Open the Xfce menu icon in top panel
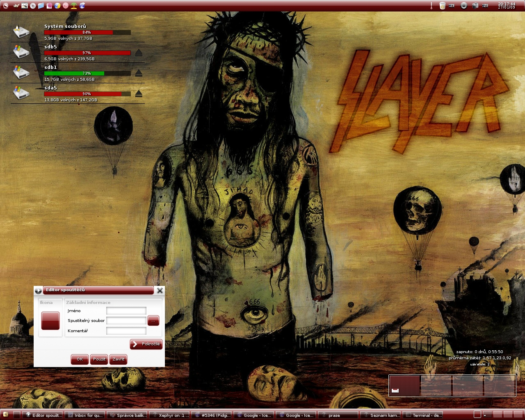Screen dimensions: 525x420 point(6,6)
